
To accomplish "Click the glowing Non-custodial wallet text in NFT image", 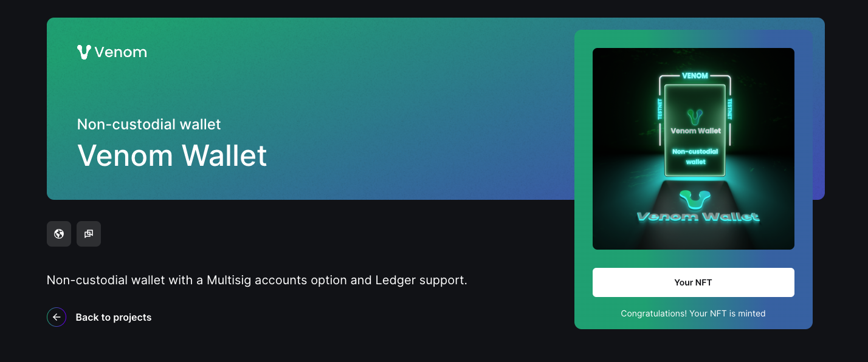I will 695,156.
